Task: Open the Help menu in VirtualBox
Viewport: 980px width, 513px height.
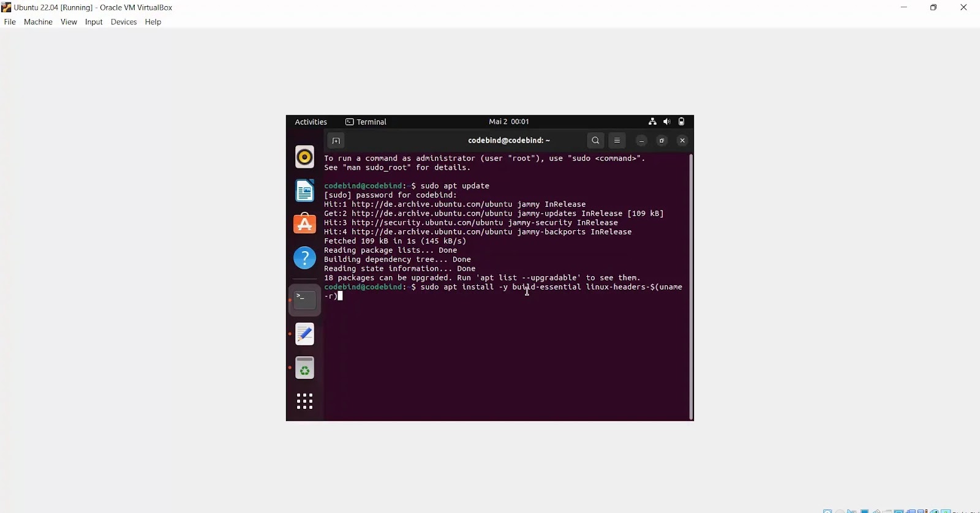Action: [153, 22]
